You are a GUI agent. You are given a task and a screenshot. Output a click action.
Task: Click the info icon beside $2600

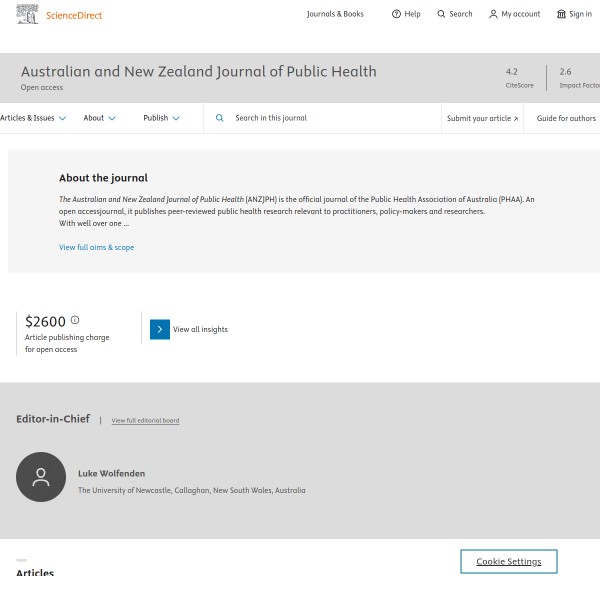click(75, 320)
